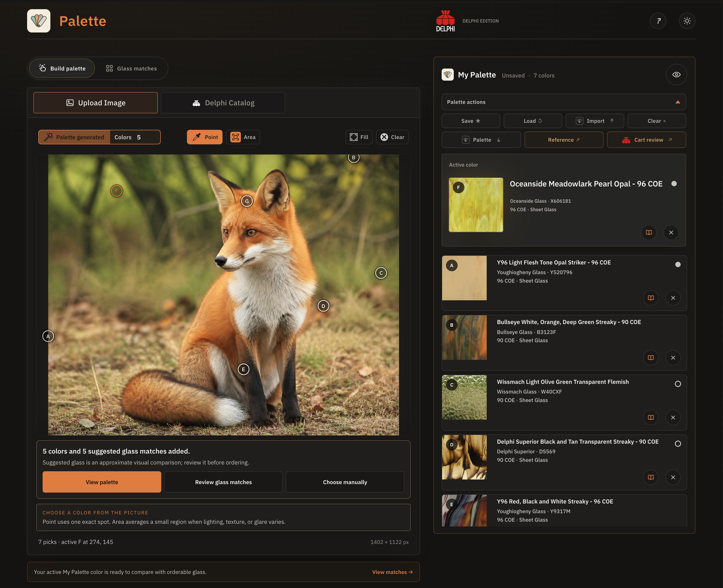This screenshot has height=588, width=723.
Task: Select radio for Wissmach Light Olive Green
Action: coord(678,384)
